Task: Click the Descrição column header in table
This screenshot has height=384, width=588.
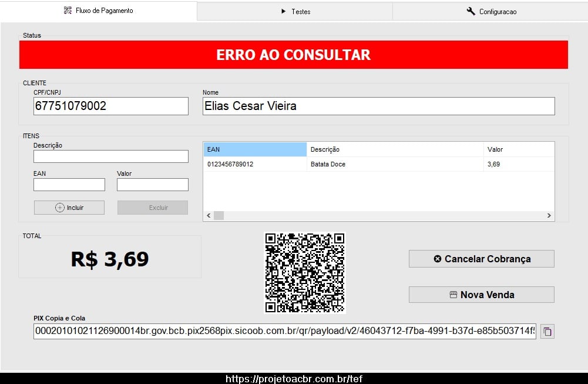Action: 395,149
